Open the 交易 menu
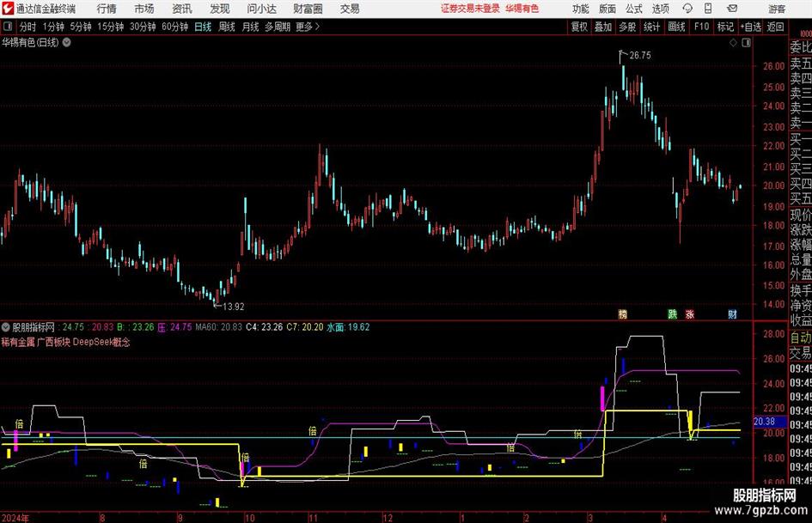Image resolution: width=812 pixels, height=523 pixels. coord(350,9)
